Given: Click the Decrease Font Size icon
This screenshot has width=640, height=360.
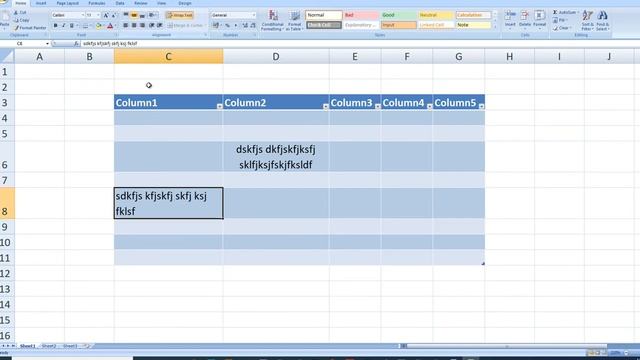Looking at the screenshot, I should [113, 15].
